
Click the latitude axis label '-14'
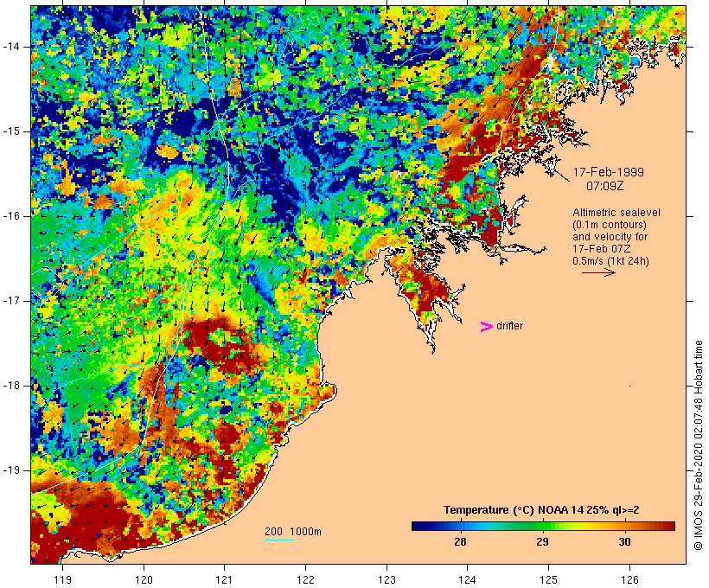tap(11, 47)
